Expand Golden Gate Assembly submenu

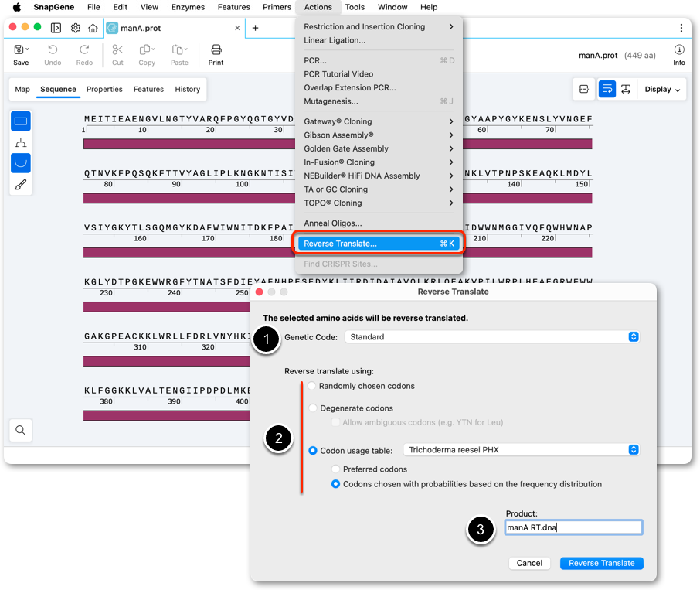(x=379, y=148)
